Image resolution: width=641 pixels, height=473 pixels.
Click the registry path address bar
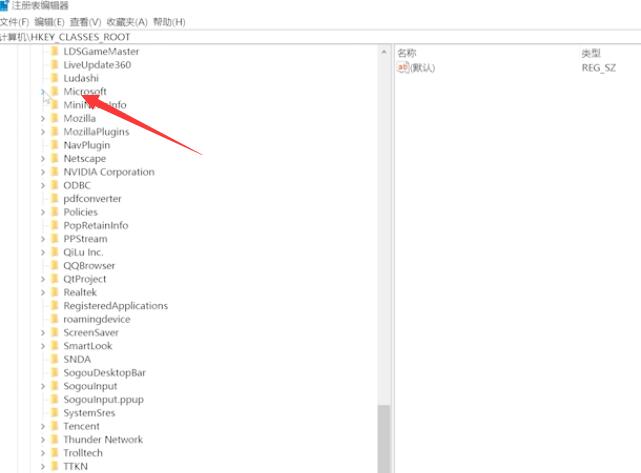(x=320, y=37)
